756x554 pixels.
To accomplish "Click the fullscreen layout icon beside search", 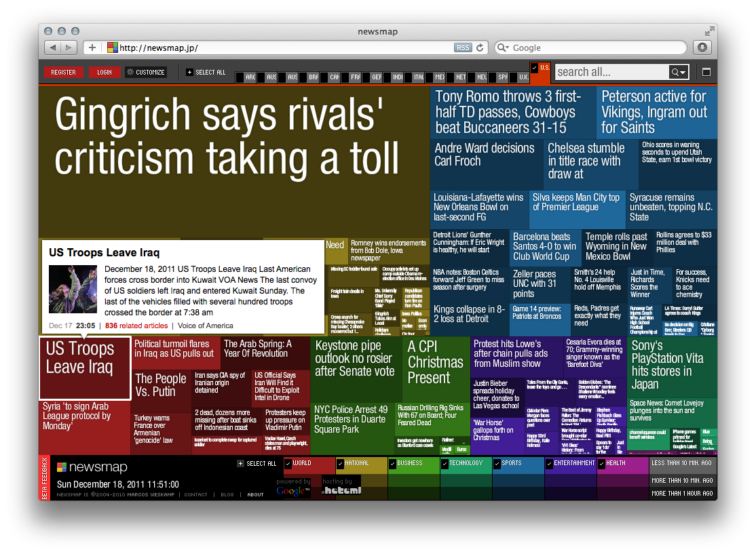I will (706, 72).
